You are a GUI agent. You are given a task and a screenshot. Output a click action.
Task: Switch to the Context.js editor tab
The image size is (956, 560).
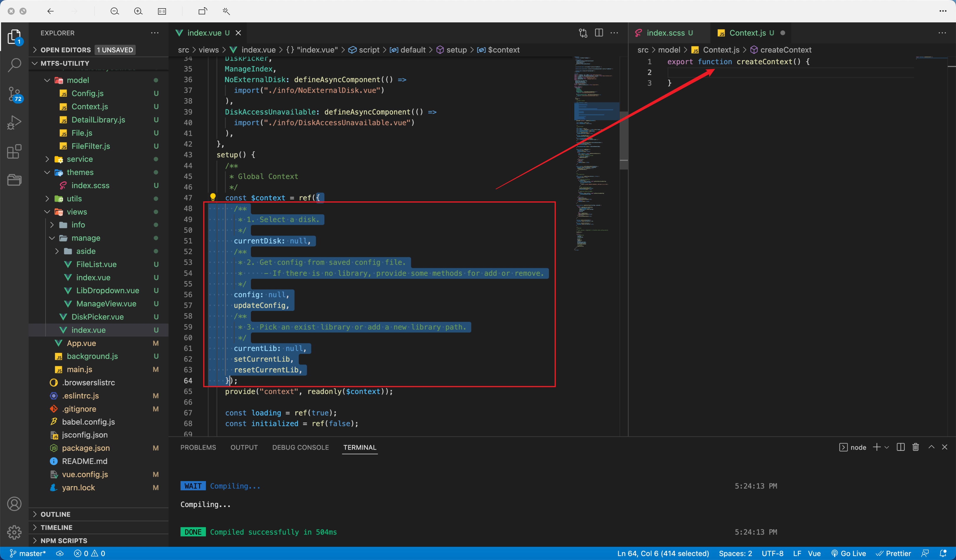(x=751, y=33)
